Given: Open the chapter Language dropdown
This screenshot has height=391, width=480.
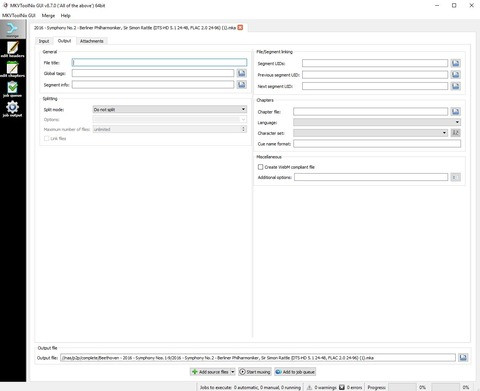Looking at the screenshot, I should tap(377, 122).
